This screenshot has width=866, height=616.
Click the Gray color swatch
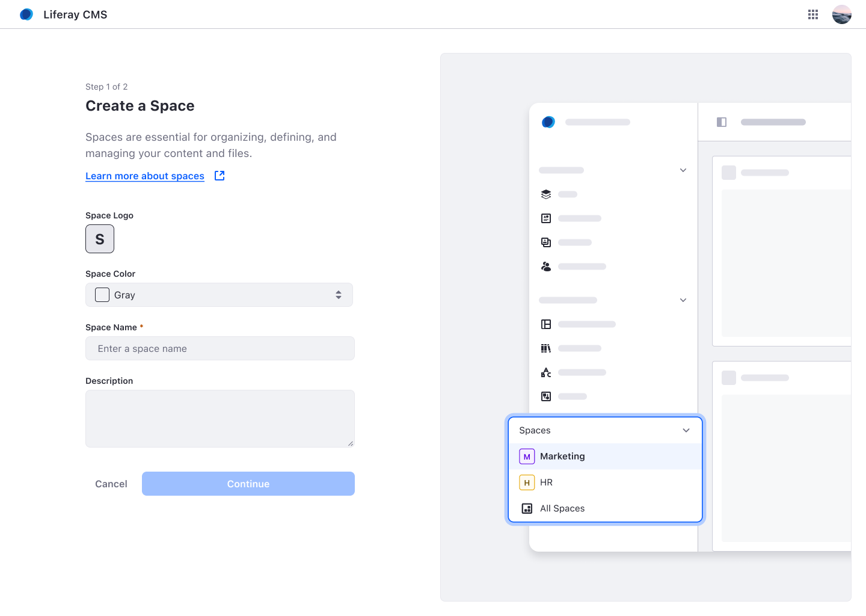(102, 295)
